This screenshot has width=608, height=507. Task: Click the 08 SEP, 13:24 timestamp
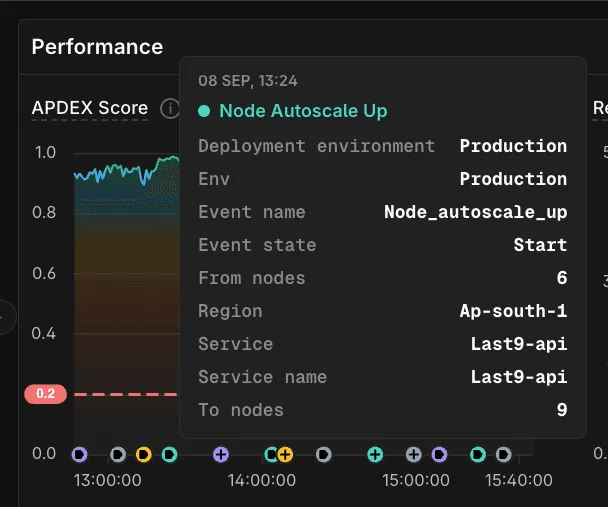click(248, 81)
